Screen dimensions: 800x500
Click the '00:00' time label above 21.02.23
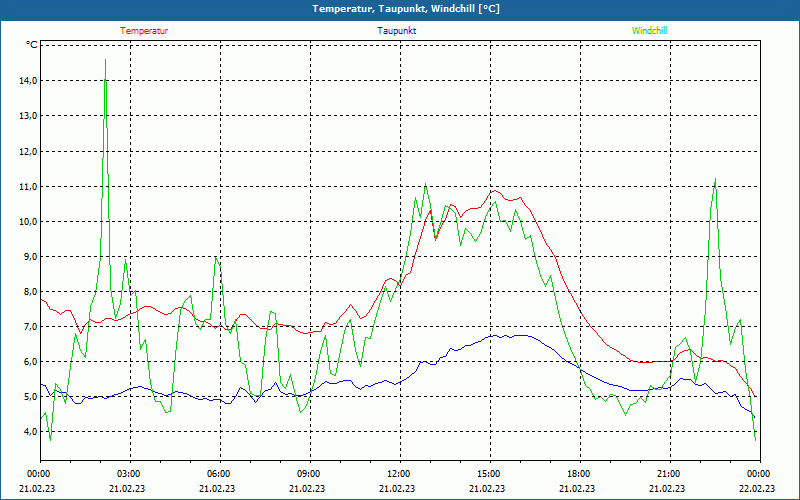pos(37,474)
